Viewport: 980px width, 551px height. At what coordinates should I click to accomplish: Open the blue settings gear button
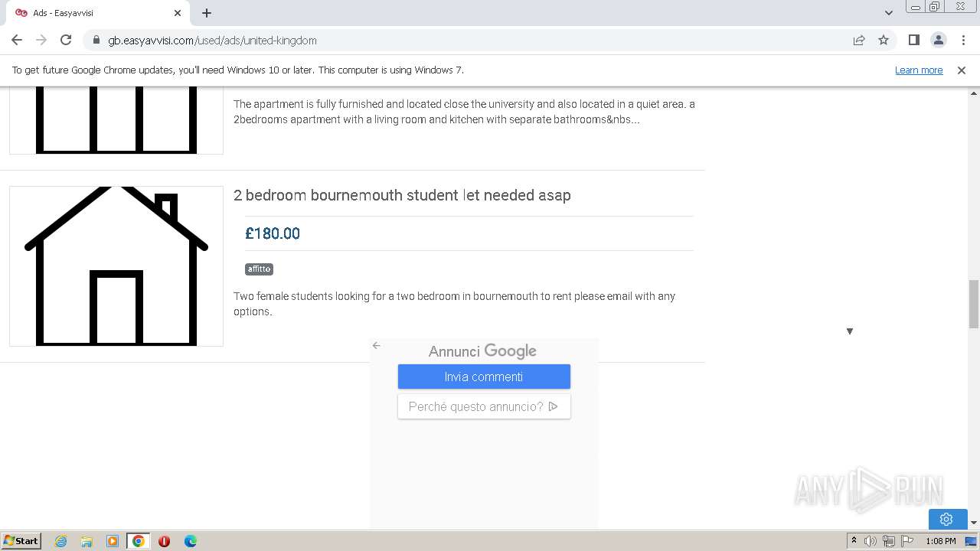[x=946, y=519]
